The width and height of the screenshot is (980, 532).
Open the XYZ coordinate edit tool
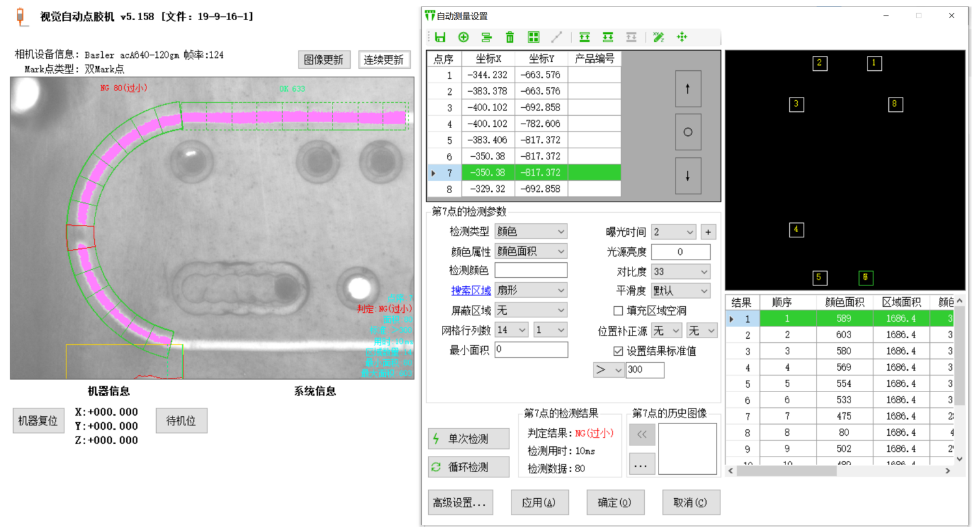pos(658,37)
